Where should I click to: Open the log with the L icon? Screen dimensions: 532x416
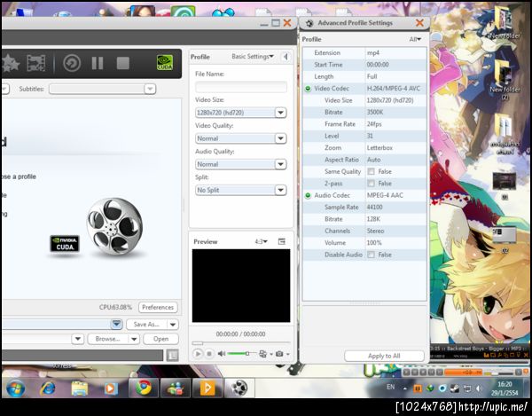pos(172,356)
